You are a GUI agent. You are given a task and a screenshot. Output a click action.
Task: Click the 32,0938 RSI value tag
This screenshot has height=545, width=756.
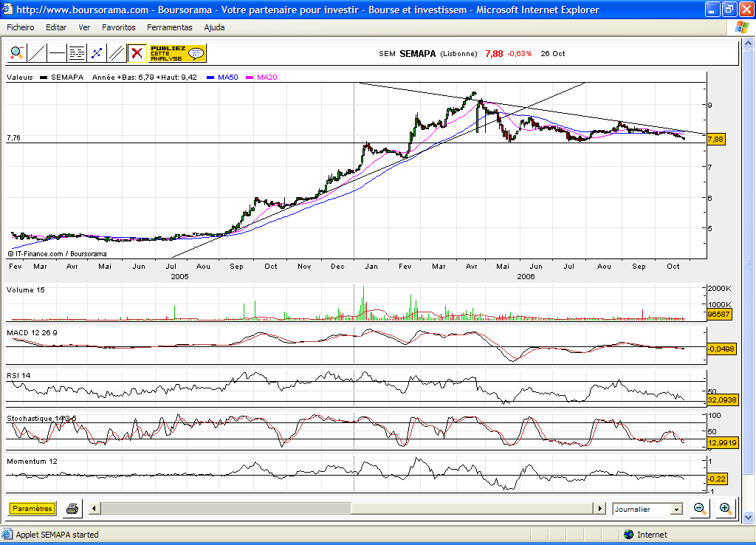722,400
